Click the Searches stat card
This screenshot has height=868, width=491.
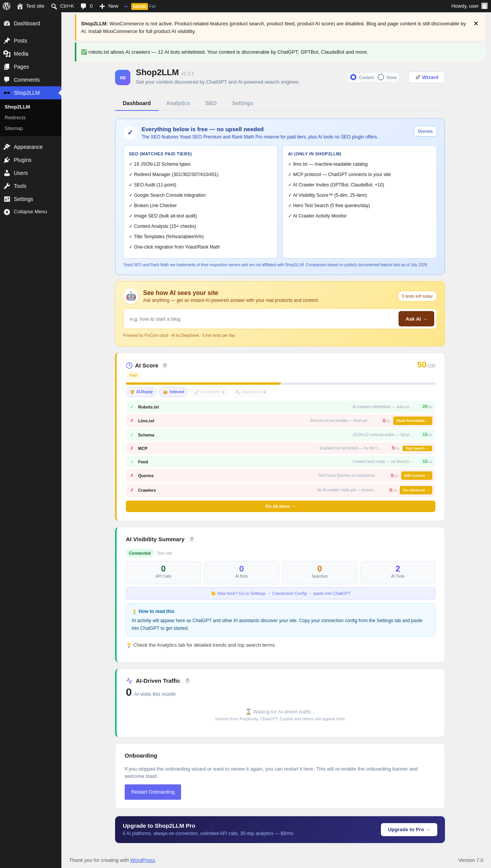tap(320, 573)
